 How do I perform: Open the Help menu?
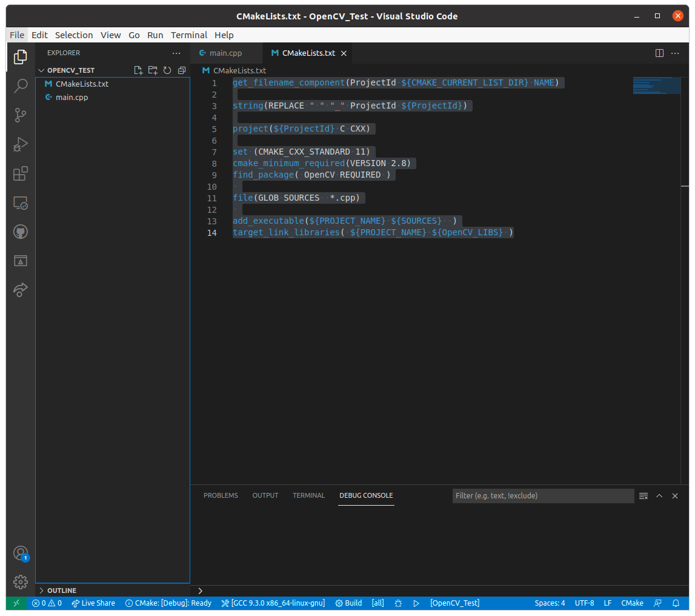point(224,35)
